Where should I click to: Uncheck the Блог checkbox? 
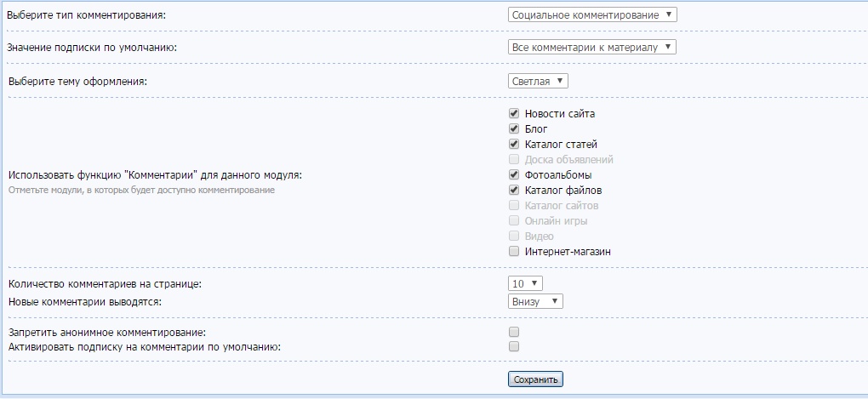tap(514, 128)
